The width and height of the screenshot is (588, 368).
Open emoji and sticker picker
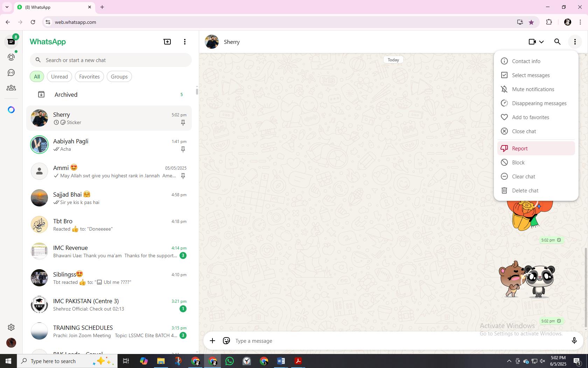point(226,341)
